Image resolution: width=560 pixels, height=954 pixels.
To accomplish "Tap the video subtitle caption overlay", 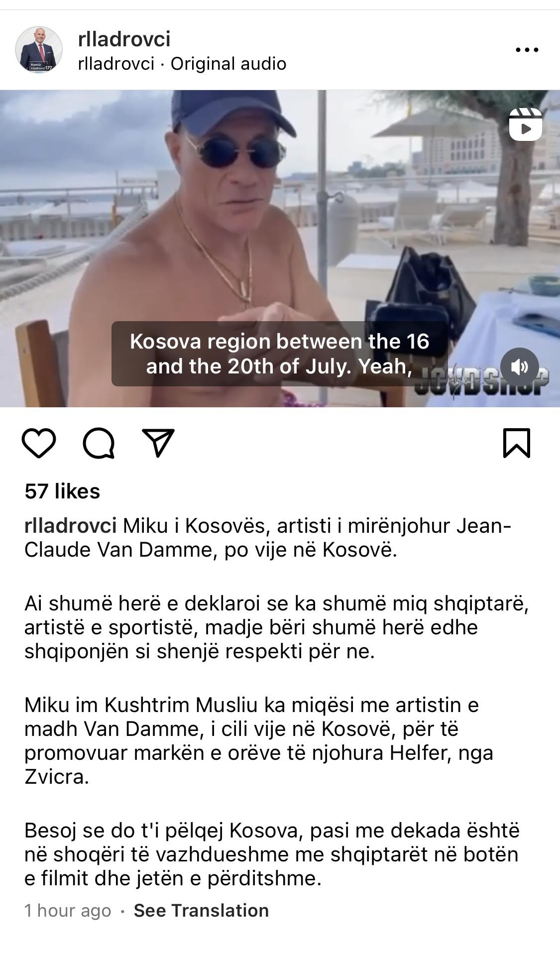I will (x=279, y=354).
